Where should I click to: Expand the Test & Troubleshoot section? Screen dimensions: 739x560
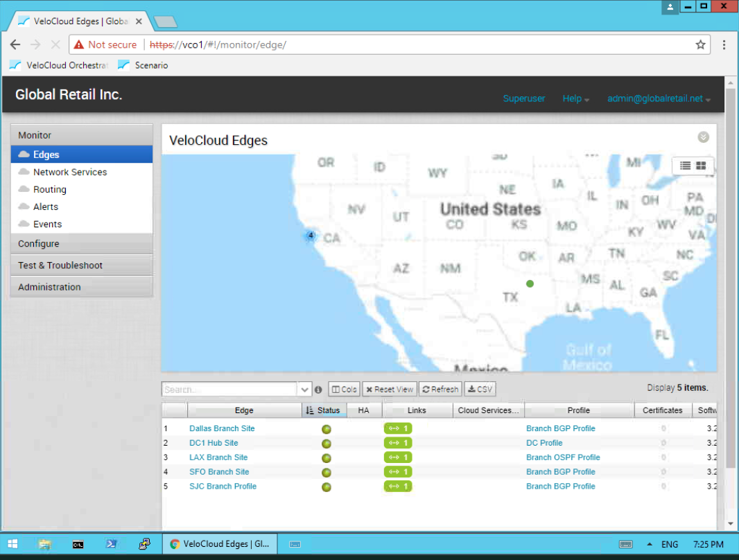(x=82, y=265)
